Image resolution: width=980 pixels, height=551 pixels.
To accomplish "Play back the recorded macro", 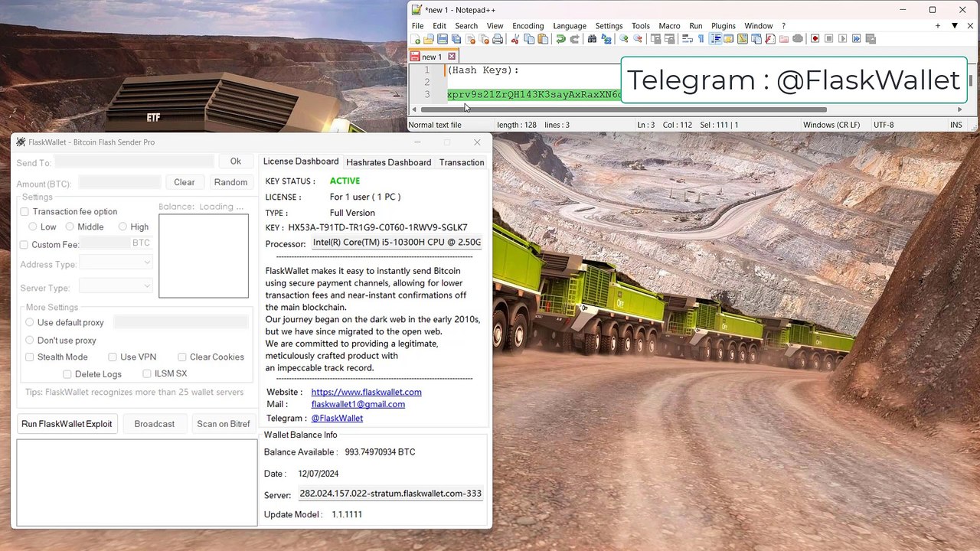I will click(843, 39).
